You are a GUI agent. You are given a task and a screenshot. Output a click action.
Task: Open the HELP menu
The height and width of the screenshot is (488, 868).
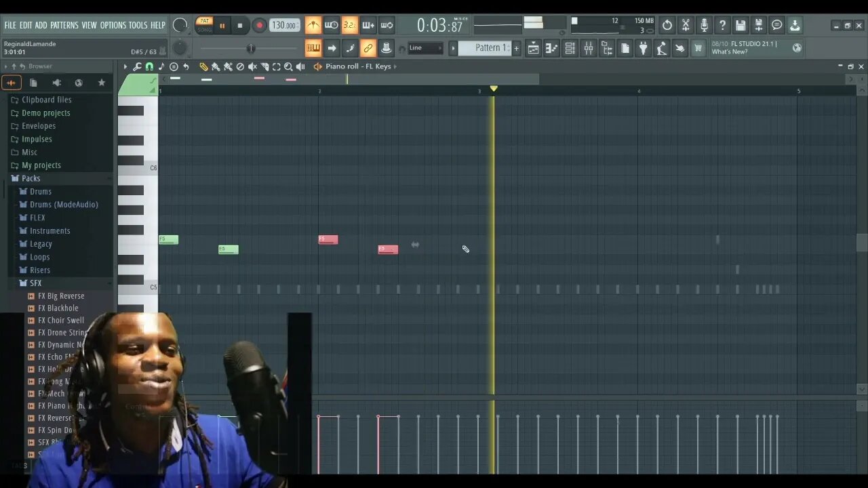[x=158, y=25]
